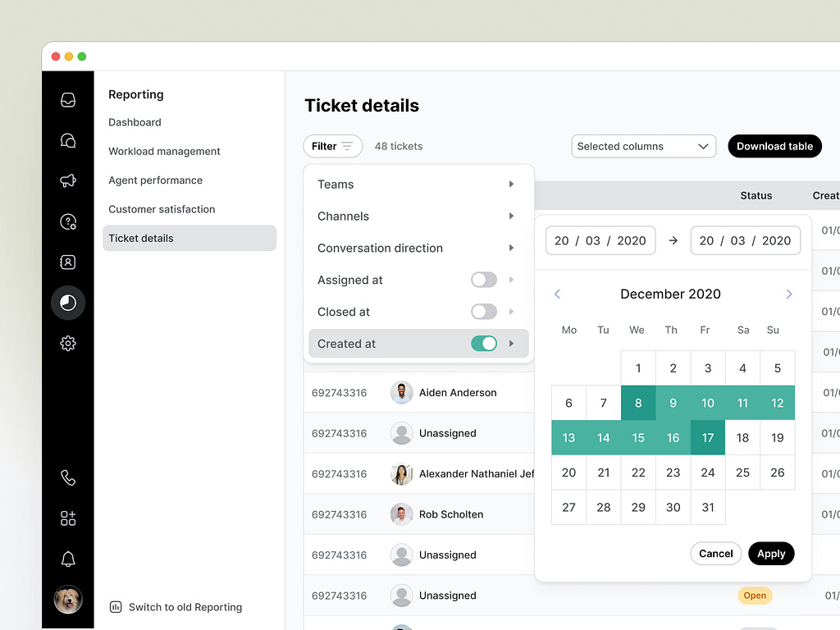Turn on the Assigned at toggle
Viewport: 840px width, 630px height.
[x=485, y=280]
